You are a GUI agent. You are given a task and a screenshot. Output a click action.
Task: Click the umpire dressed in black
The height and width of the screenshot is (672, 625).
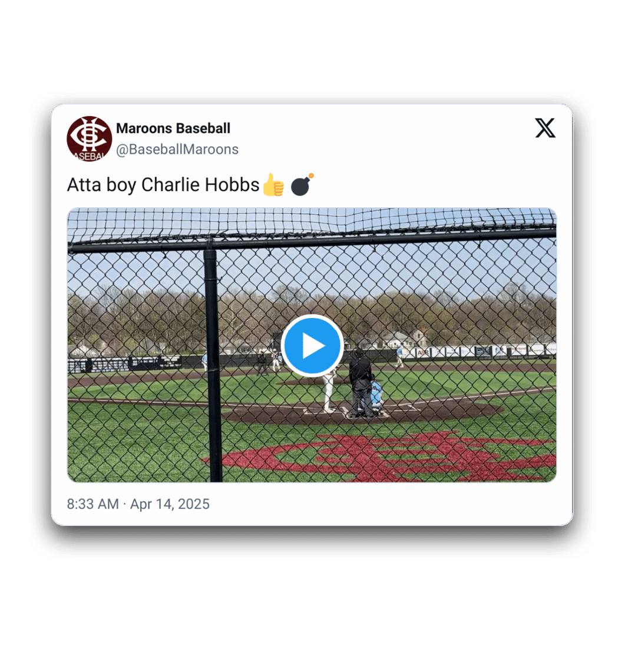pos(360,383)
